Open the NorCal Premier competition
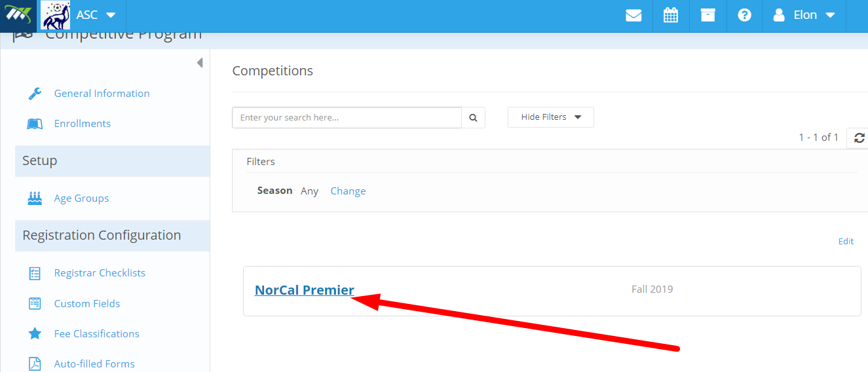868x372 pixels. point(304,290)
